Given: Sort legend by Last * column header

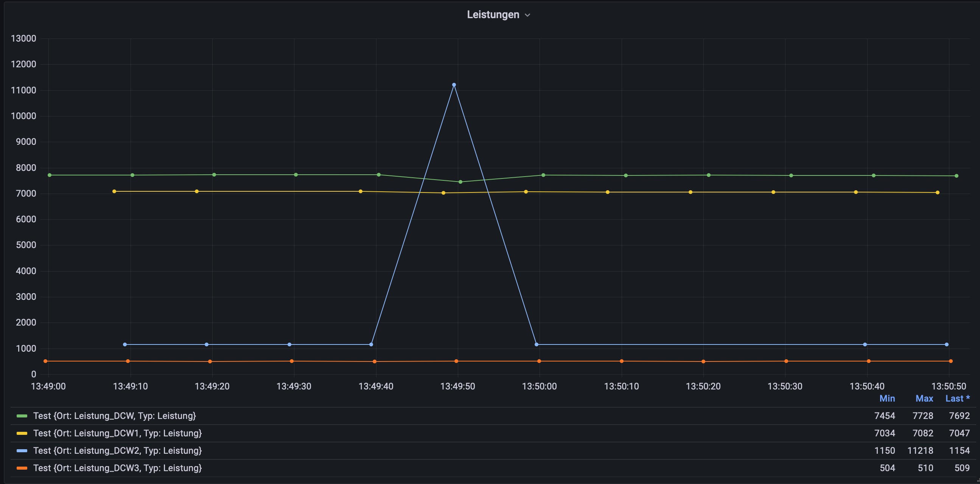Looking at the screenshot, I should coord(957,399).
